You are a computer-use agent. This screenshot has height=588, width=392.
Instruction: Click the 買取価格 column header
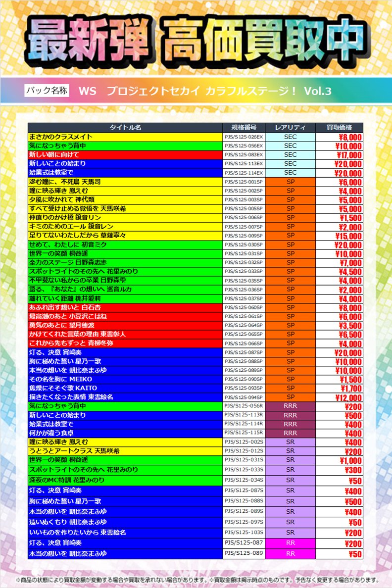coord(339,128)
